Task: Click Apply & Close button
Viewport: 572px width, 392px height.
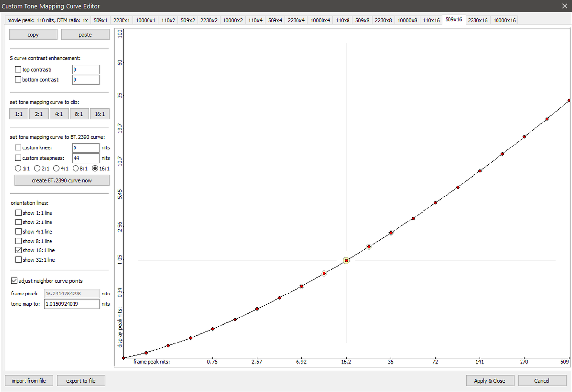Action: [x=490, y=381]
